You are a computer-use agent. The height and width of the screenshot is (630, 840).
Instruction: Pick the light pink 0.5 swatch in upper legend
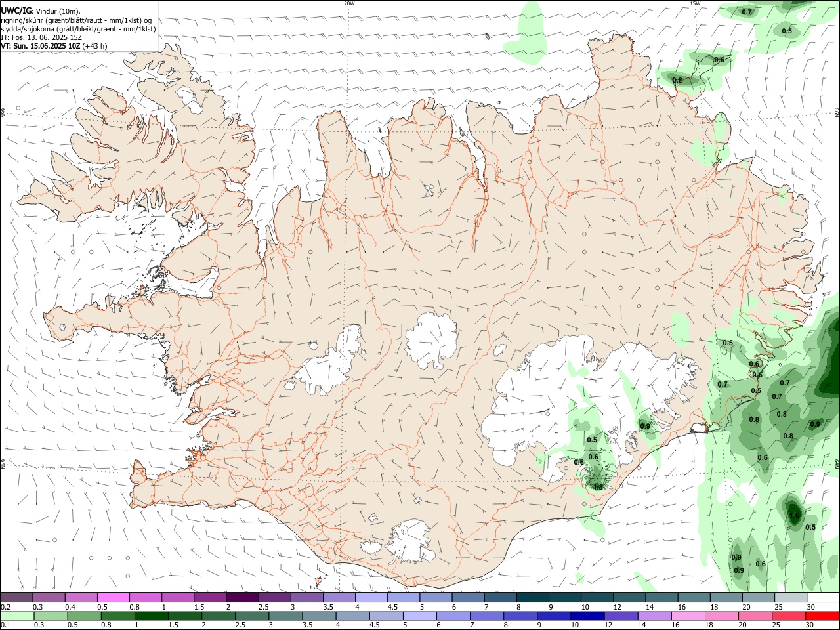click(113, 597)
